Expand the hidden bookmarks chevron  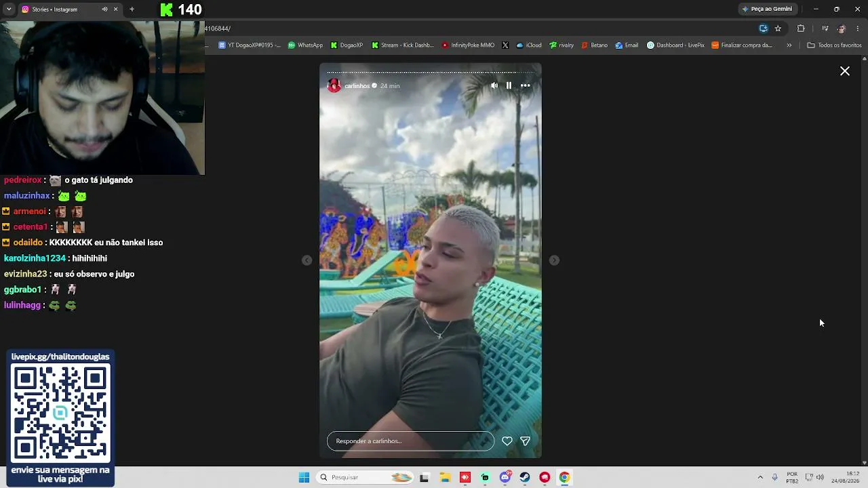click(x=789, y=45)
